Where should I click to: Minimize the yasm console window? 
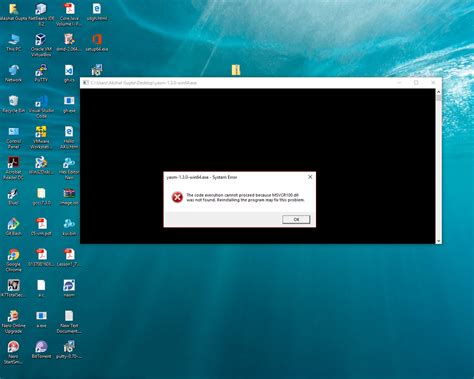399,82
